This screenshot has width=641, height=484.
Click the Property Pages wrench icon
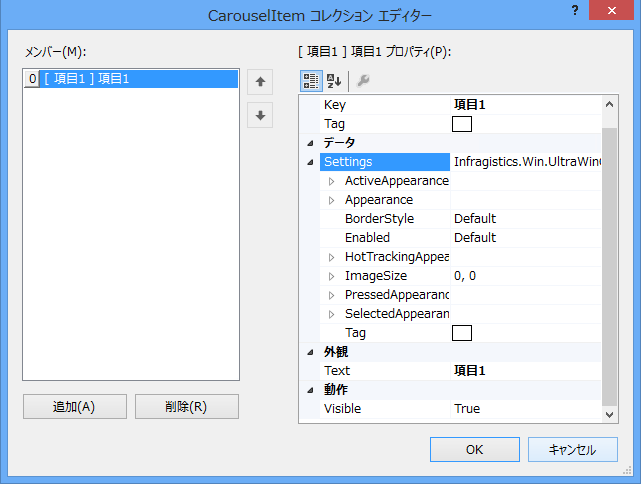pos(362,80)
